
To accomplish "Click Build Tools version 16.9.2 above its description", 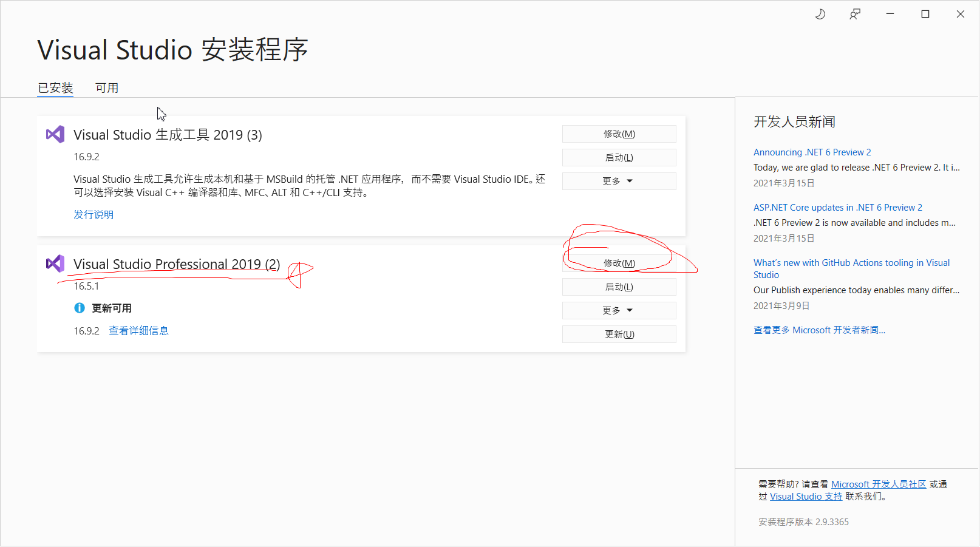I will click(86, 157).
